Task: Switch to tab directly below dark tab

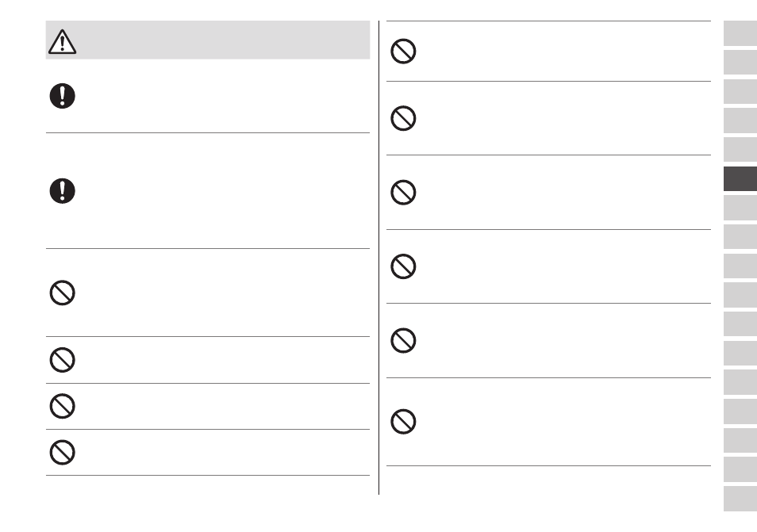Action: [740, 208]
